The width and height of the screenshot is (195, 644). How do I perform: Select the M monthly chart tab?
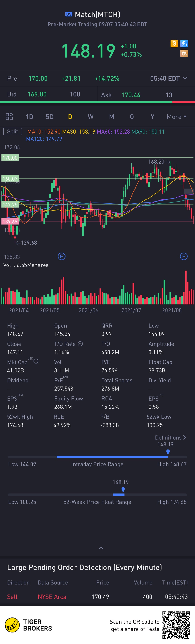tap(112, 117)
